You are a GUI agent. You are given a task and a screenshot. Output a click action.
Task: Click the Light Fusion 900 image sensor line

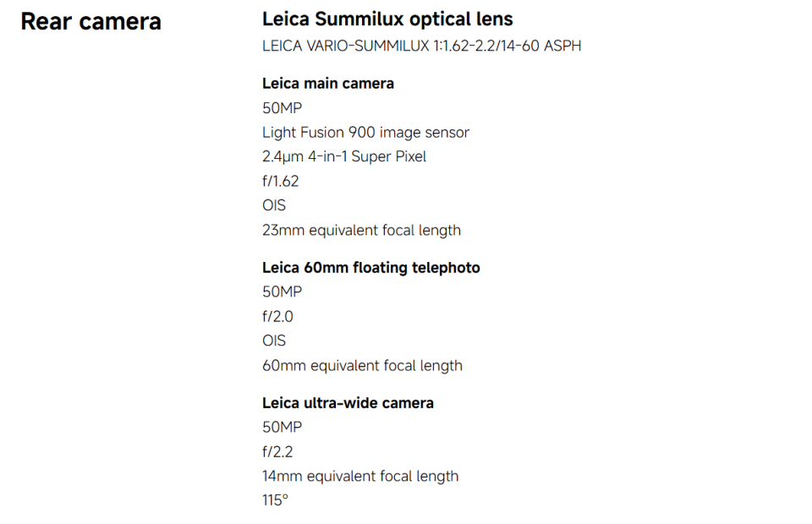pos(365,133)
